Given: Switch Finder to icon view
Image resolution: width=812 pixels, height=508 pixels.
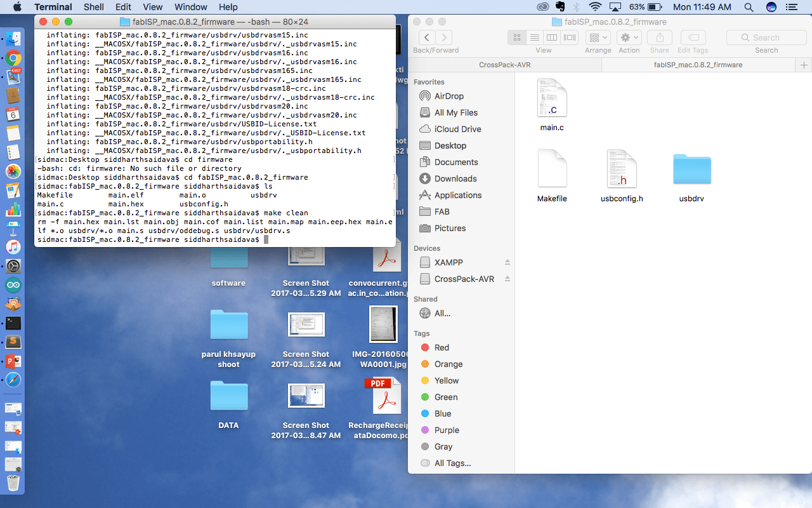Looking at the screenshot, I should (517, 37).
